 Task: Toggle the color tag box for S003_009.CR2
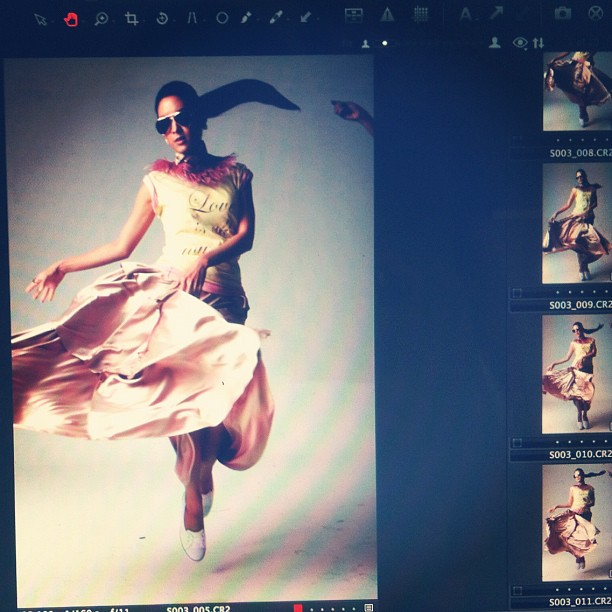coord(517,293)
